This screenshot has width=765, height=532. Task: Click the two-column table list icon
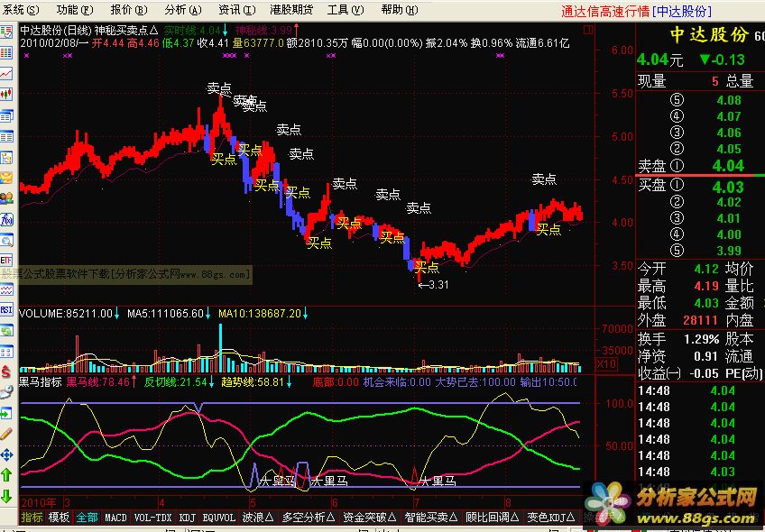pyautogui.click(x=6, y=137)
